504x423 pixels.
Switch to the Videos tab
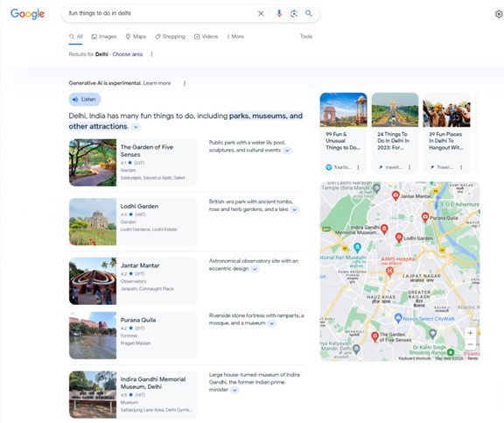[x=206, y=37]
